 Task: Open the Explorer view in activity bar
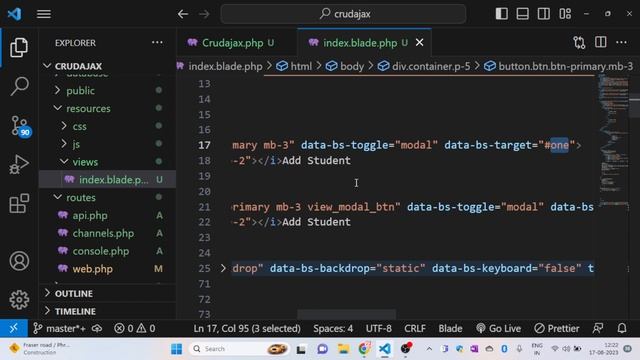click(x=19, y=47)
